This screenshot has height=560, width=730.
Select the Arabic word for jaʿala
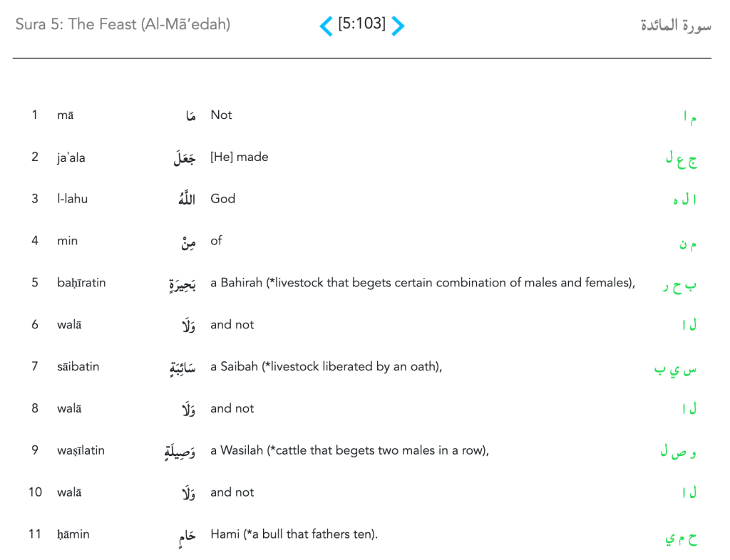coord(185,158)
